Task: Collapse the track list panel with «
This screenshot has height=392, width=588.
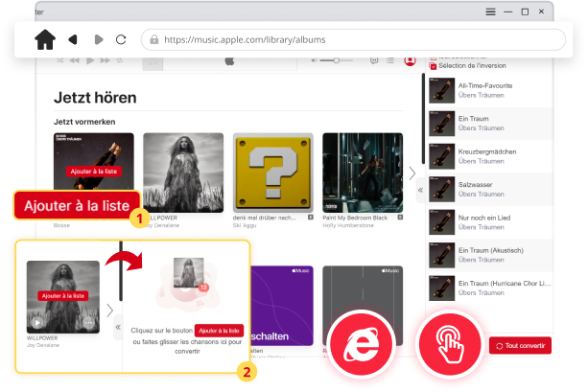Action: pyautogui.click(x=420, y=190)
